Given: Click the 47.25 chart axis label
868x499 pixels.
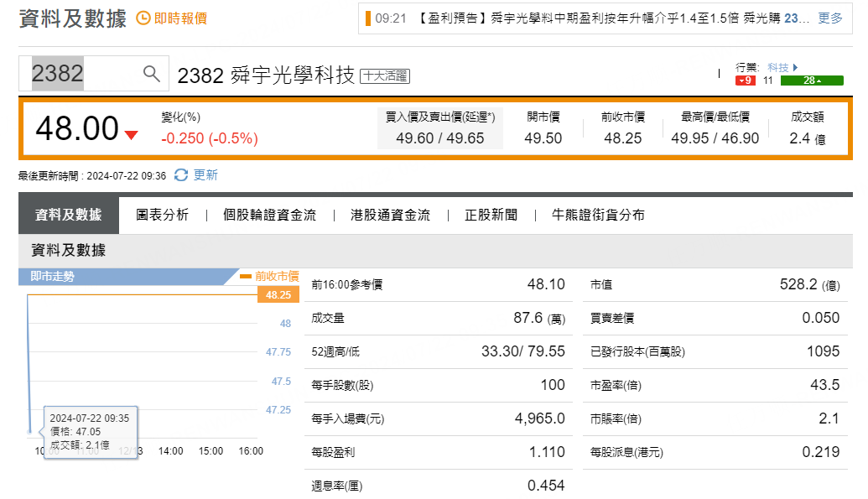Looking at the screenshot, I should pyautogui.click(x=278, y=410).
